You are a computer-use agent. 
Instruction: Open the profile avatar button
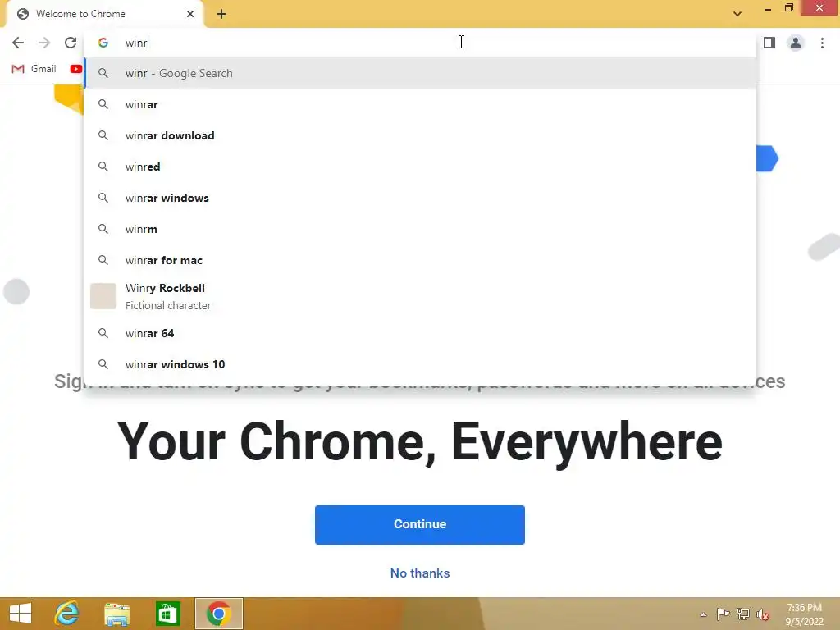coord(796,43)
